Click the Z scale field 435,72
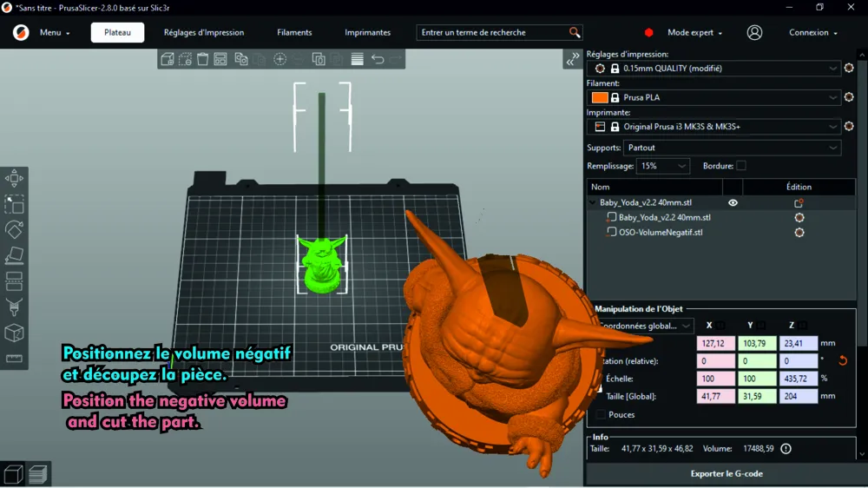The width and height of the screenshot is (868, 488). click(x=798, y=379)
